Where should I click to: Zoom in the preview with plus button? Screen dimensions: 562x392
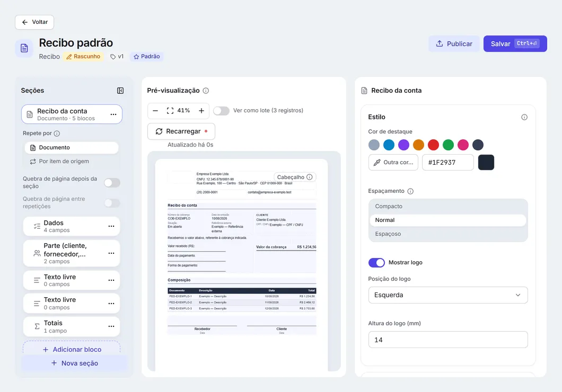[x=201, y=111]
